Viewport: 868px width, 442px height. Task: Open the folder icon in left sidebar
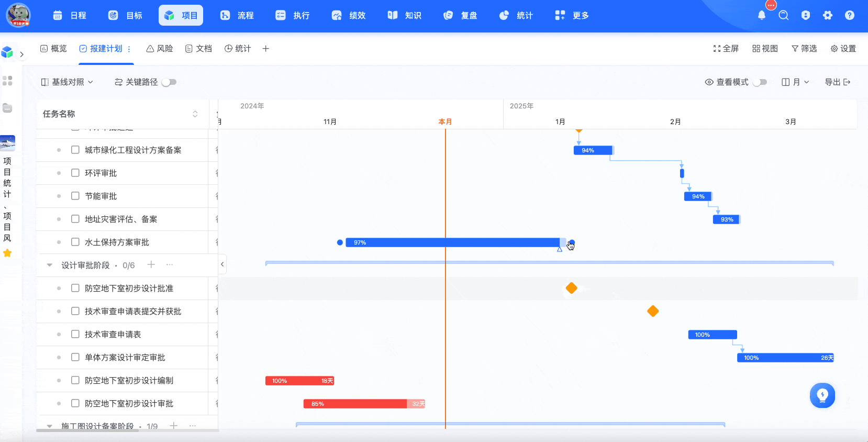[7, 108]
